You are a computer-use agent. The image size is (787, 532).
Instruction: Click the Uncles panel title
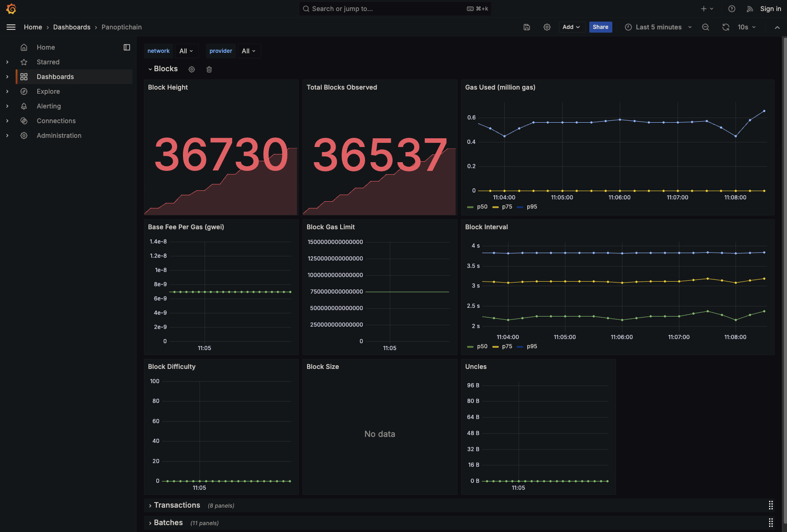coord(476,367)
